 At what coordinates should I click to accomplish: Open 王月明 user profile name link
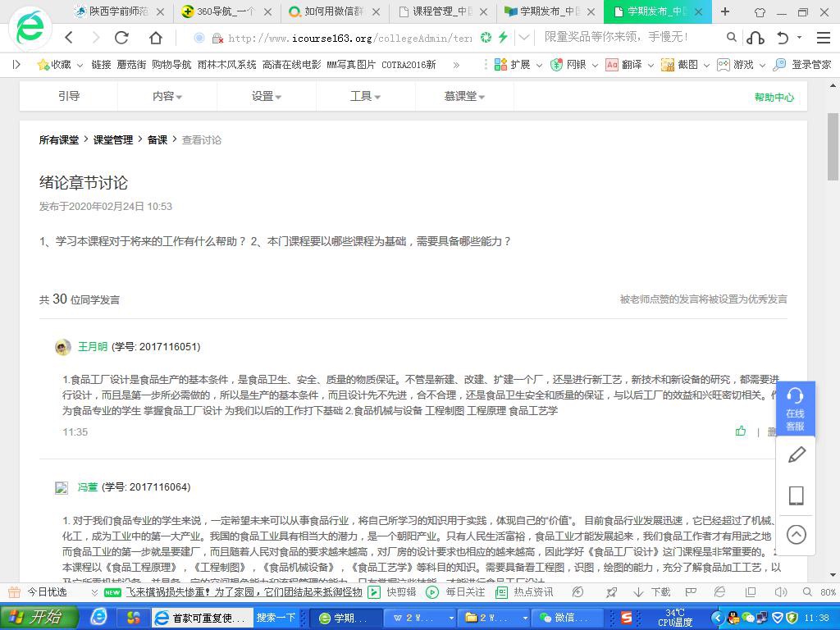(x=93, y=347)
